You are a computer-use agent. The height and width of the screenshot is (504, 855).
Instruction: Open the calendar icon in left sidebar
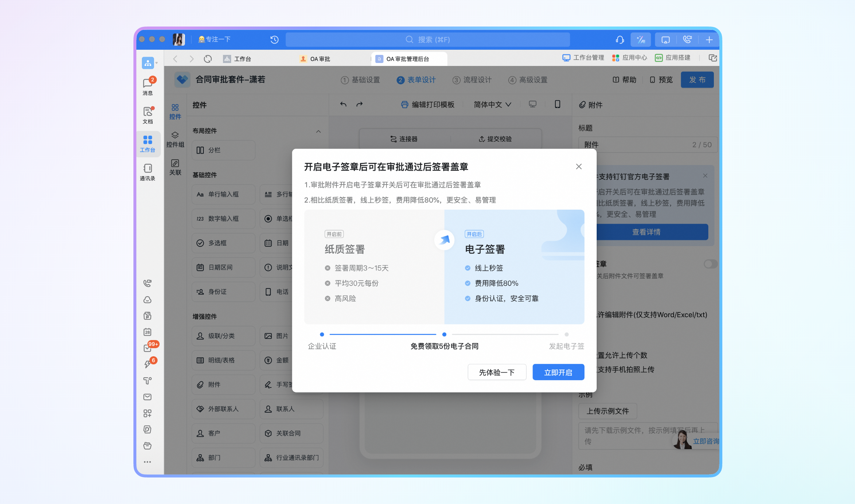pyautogui.click(x=147, y=332)
